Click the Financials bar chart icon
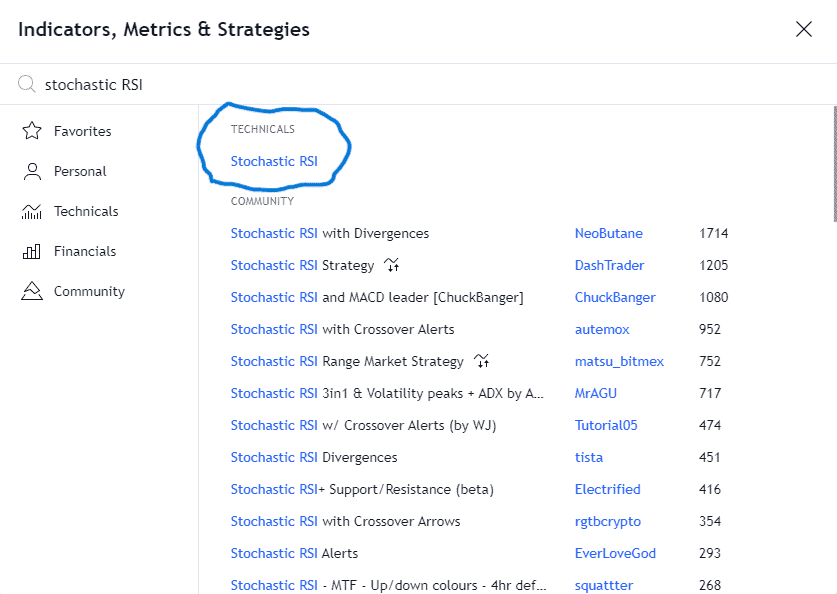This screenshot has height=594, width=837. [x=31, y=251]
